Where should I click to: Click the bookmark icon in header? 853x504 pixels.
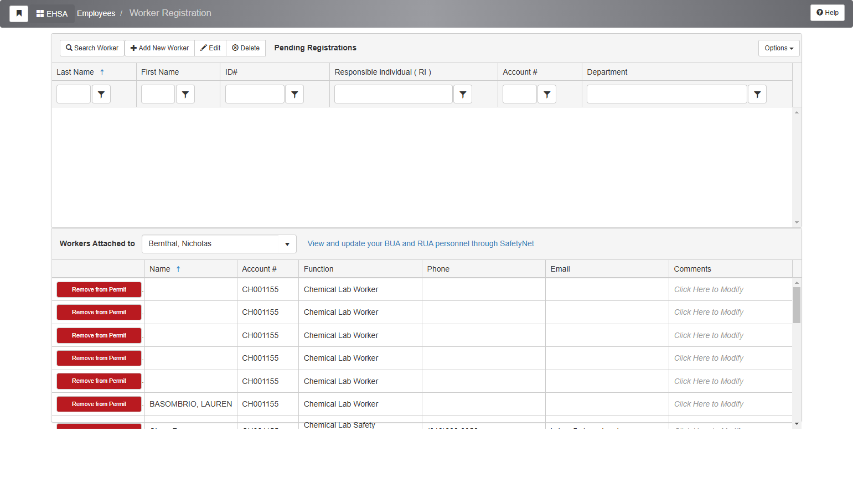pos(19,13)
